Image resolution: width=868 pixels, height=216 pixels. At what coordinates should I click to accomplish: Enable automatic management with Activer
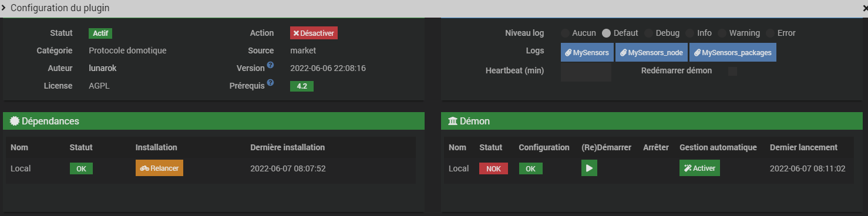pos(699,168)
